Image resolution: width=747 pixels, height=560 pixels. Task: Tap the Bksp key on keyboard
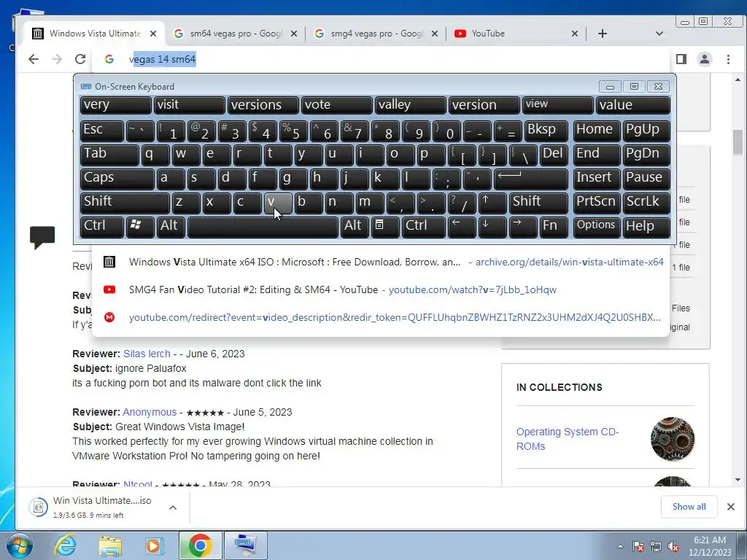coord(546,130)
